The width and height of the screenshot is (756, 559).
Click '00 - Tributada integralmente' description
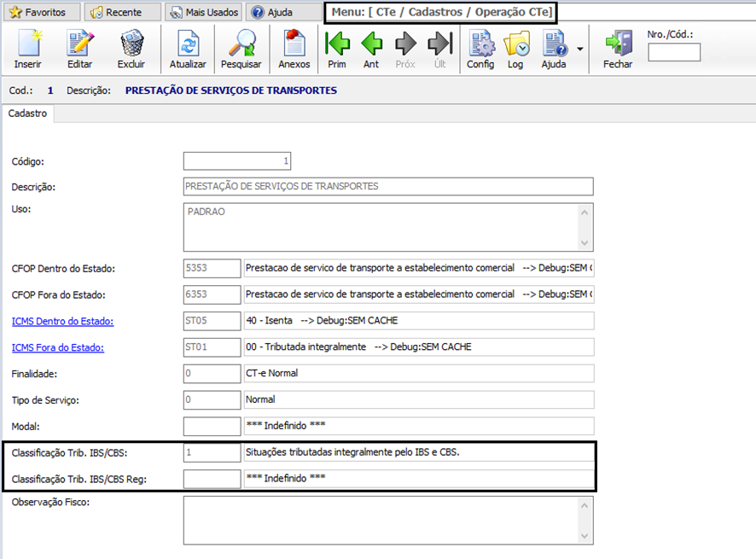pyautogui.click(x=305, y=347)
